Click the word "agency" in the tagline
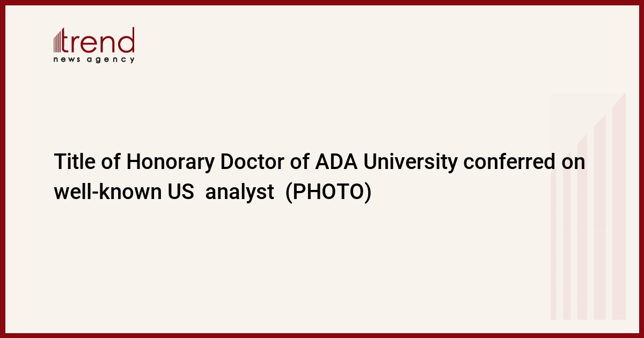 pyautogui.click(x=112, y=60)
